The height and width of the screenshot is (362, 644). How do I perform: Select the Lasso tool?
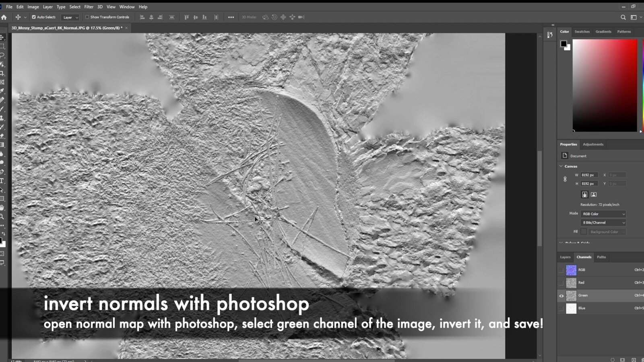pyautogui.click(x=2, y=55)
